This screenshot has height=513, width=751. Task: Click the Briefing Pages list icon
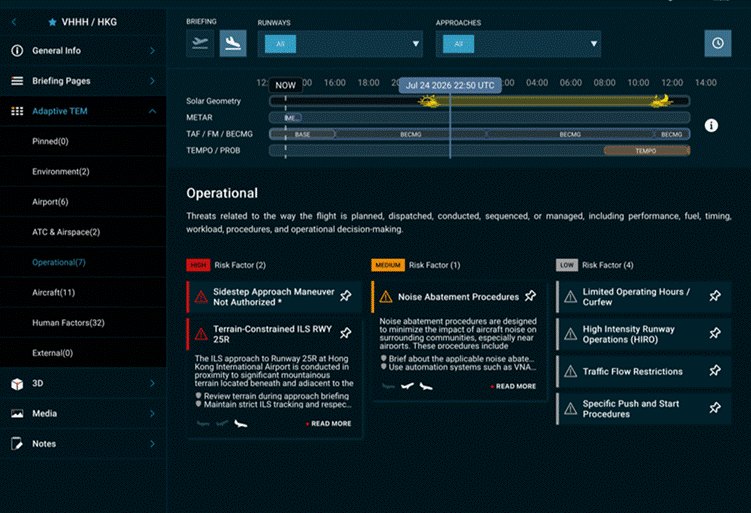click(17, 81)
